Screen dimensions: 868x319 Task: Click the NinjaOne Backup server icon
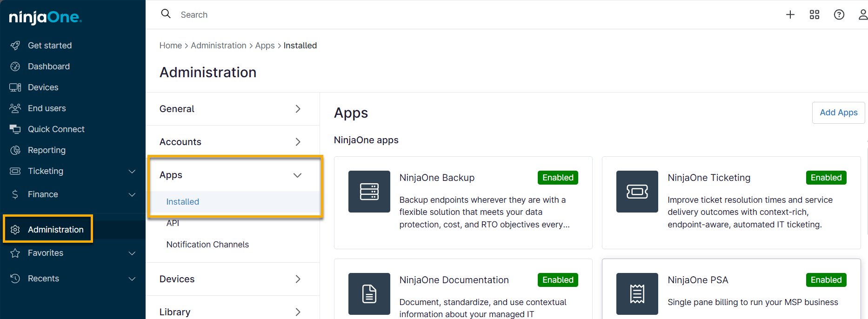(369, 192)
